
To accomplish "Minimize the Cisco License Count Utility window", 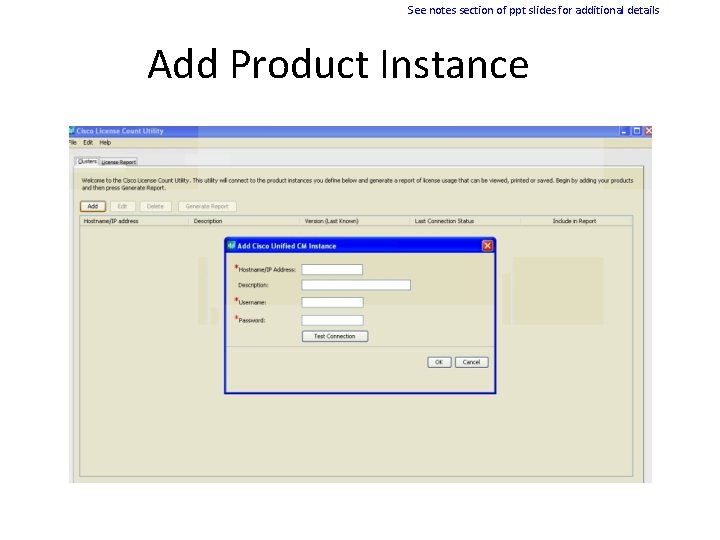I will [624, 131].
